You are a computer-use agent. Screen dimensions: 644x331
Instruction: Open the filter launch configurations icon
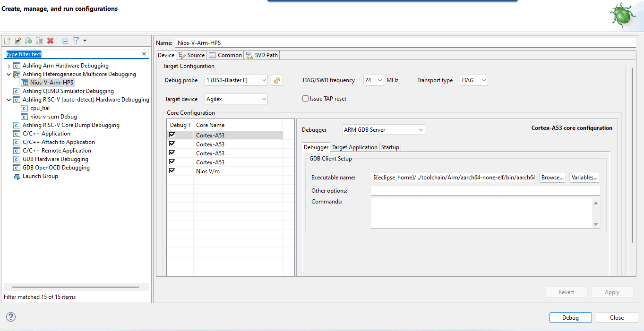tap(76, 41)
